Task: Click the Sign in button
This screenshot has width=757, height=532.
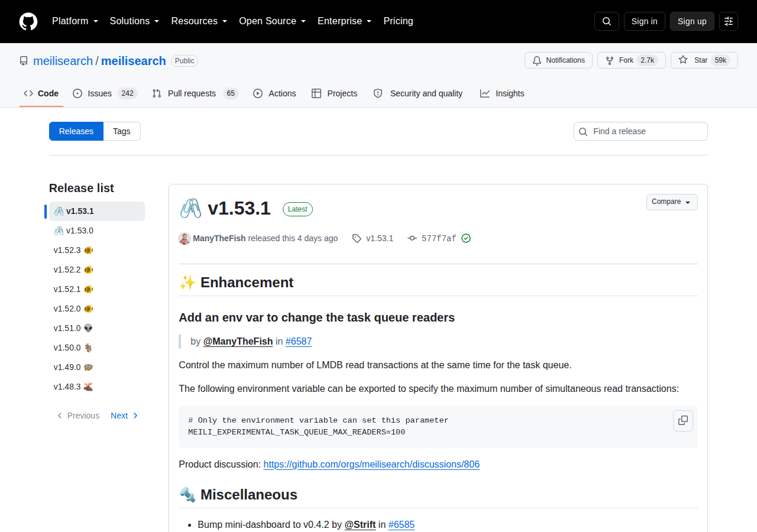Action: tap(644, 21)
